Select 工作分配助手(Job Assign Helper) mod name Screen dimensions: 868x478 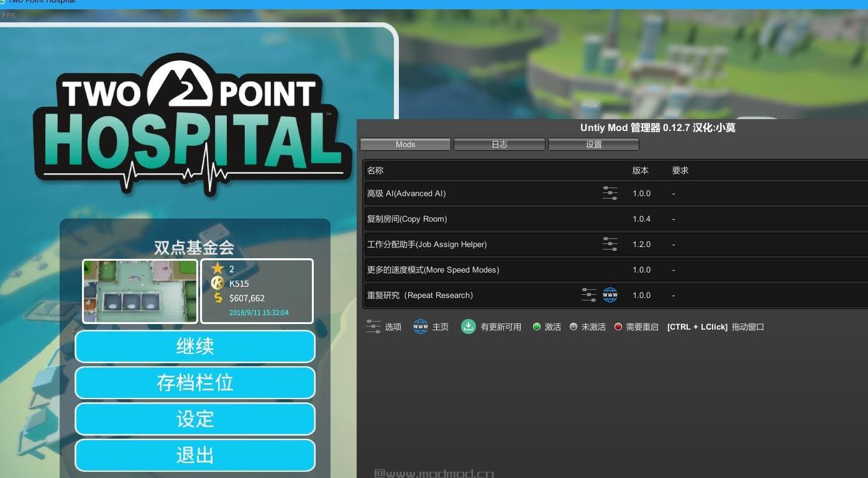point(427,244)
